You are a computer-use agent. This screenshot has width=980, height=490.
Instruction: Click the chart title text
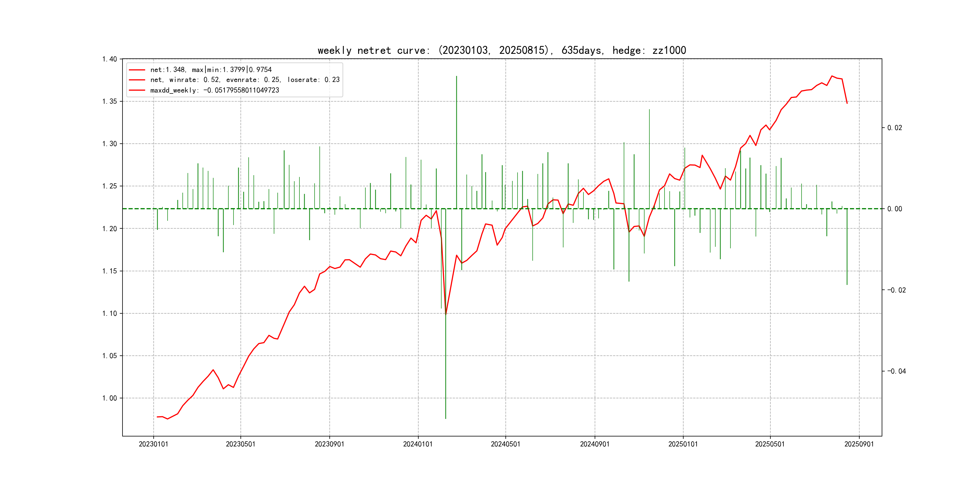[501, 50]
